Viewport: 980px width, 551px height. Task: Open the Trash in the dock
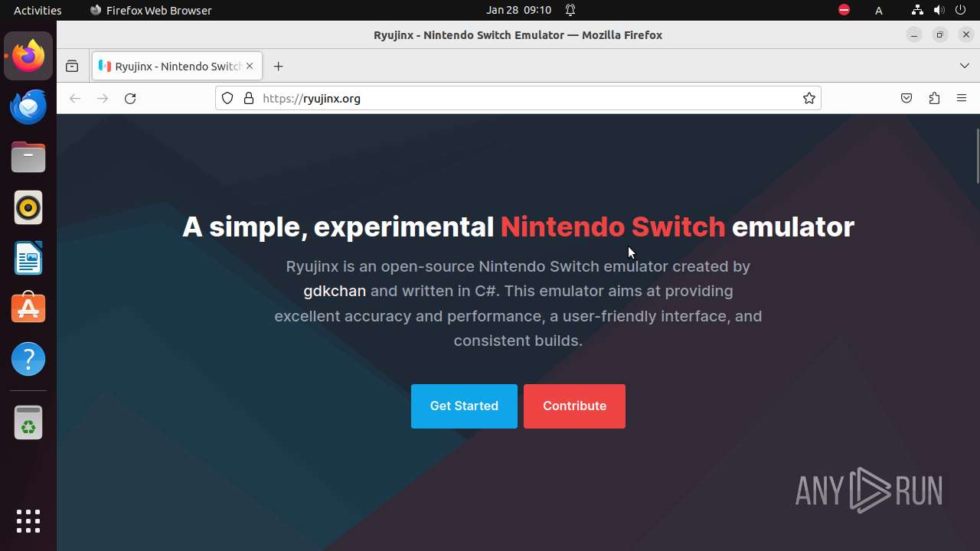(28, 422)
